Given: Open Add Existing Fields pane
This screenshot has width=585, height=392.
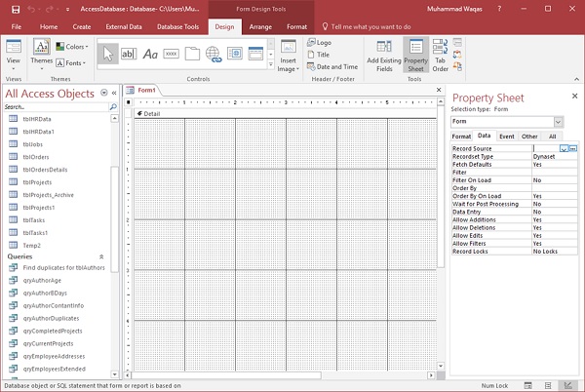Looking at the screenshot, I should (x=385, y=56).
